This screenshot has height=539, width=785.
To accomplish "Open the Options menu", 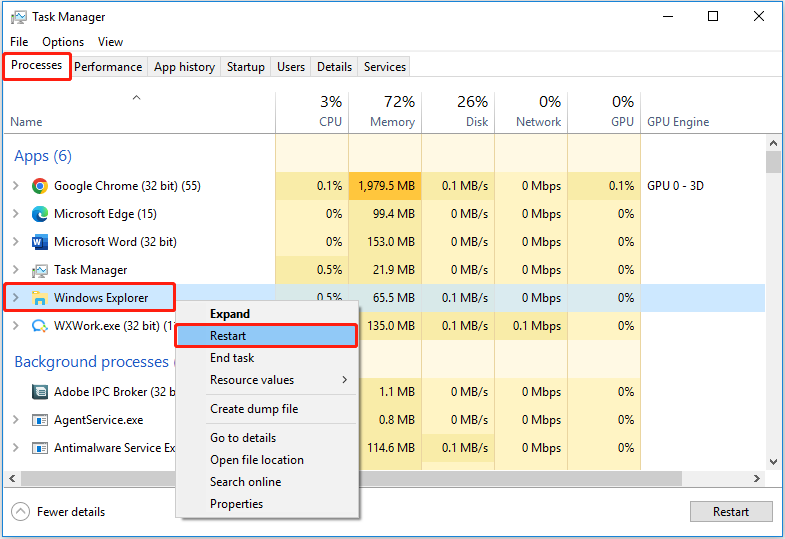I will point(63,42).
